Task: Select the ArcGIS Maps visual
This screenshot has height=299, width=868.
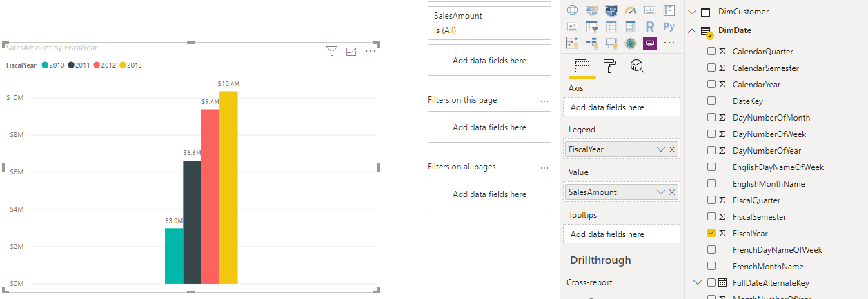Action: pos(630,43)
